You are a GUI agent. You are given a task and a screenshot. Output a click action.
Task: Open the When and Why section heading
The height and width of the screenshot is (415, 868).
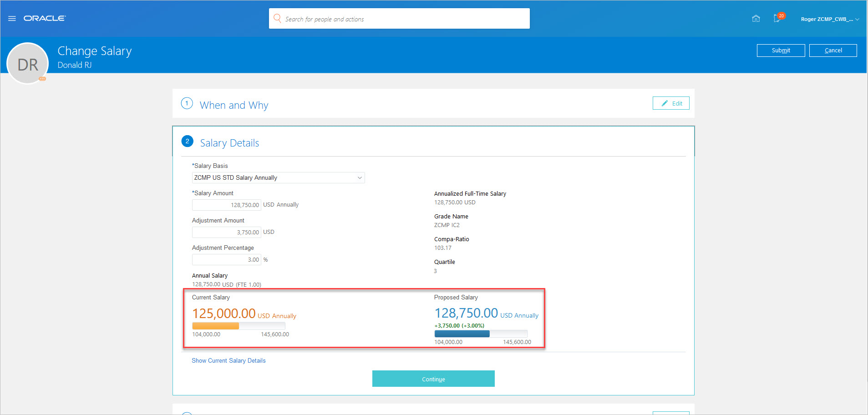coord(234,105)
